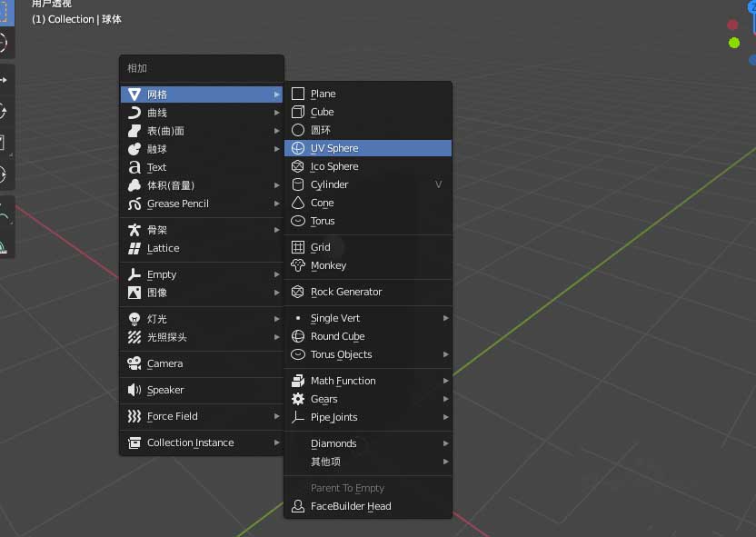Viewport: 756px width, 537px height.
Task: Expand the 曲线 submenu arrow
Action: (277, 113)
